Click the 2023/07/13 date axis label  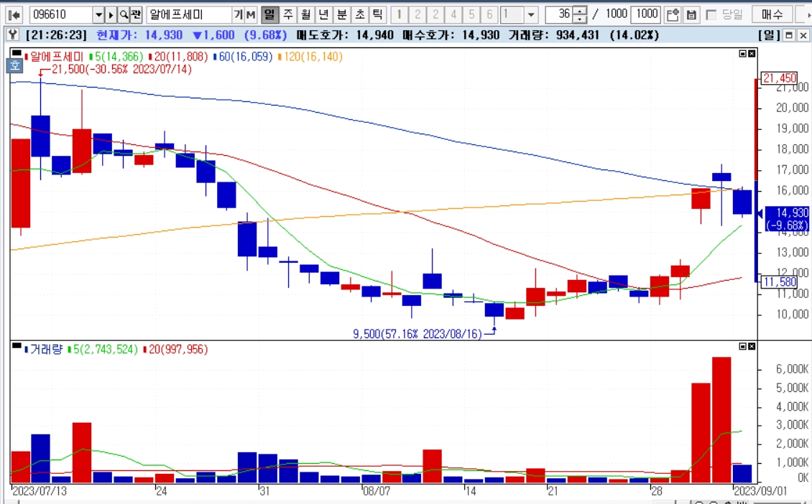click(x=40, y=490)
